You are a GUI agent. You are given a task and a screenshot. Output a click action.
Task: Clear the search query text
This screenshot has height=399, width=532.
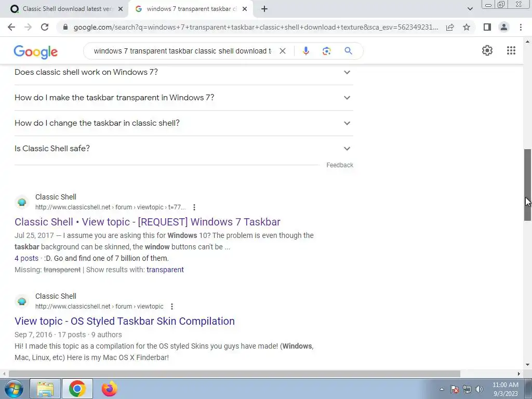282,51
